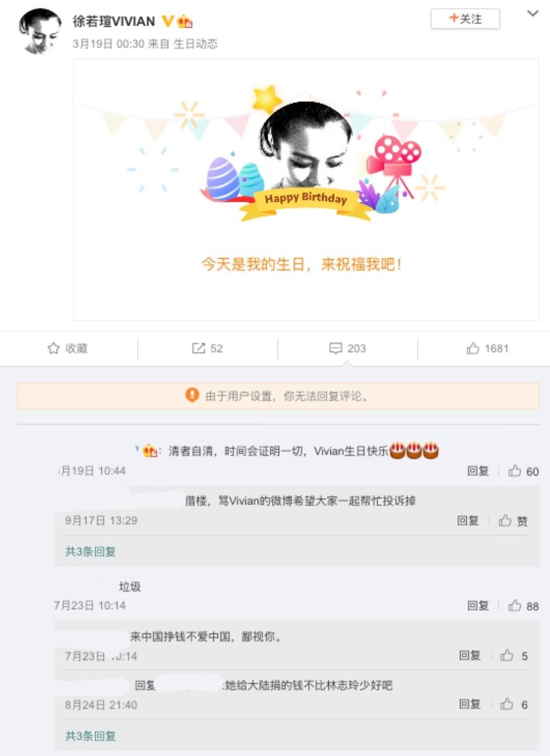550x756 pixels.
Task: Like the post with 1681 thumbs-up
Action: click(x=487, y=348)
